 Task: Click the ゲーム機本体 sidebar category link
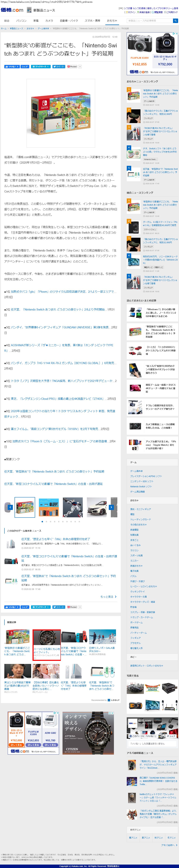coord(137,471)
